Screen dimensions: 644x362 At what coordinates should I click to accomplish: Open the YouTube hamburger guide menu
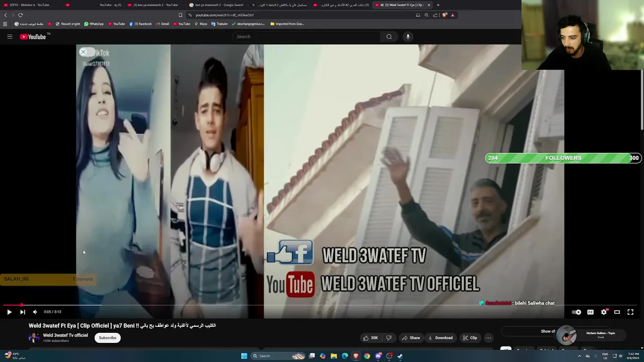10,36
